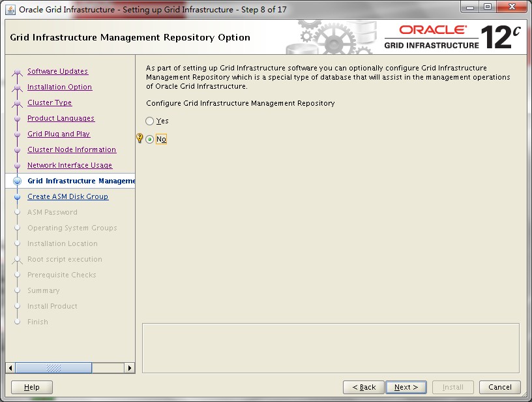Click the Cluster Node Information step dot
Viewport: 532px width, 402px height.
click(x=18, y=149)
